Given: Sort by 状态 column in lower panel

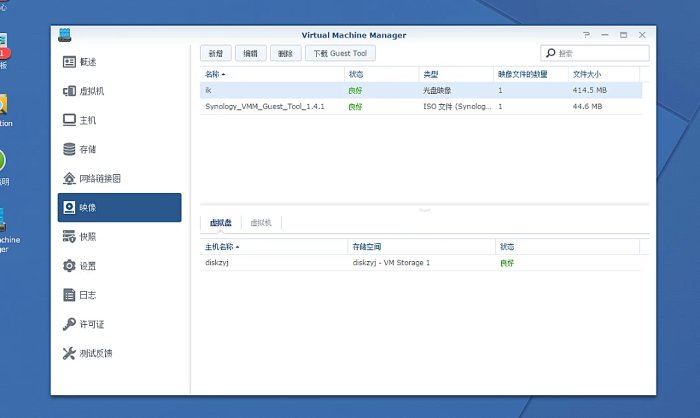Looking at the screenshot, I should click(x=567, y=247).
